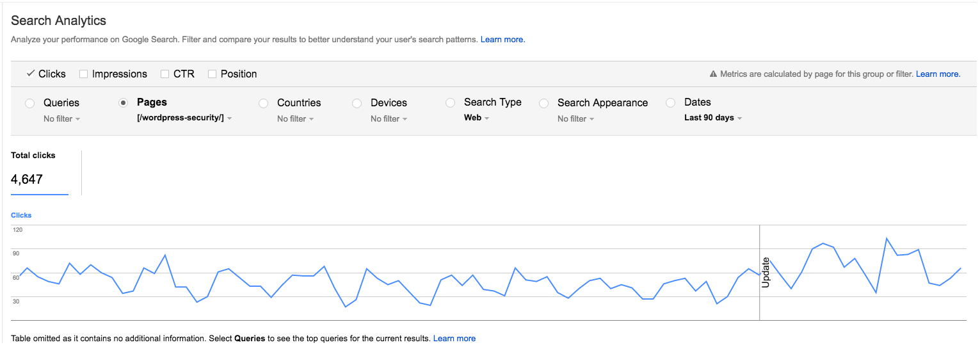
Task: Uncheck the Clicks metric checkbox
Action: point(30,74)
